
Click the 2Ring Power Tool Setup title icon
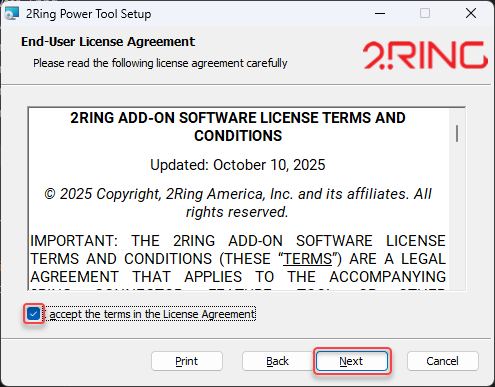pos(12,14)
